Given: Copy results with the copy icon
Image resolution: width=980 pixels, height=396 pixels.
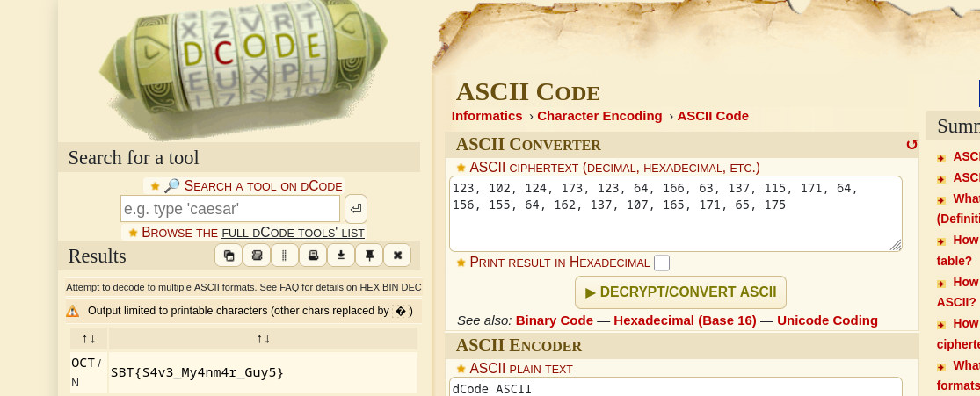Looking at the screenshot, I should [229, 256].
